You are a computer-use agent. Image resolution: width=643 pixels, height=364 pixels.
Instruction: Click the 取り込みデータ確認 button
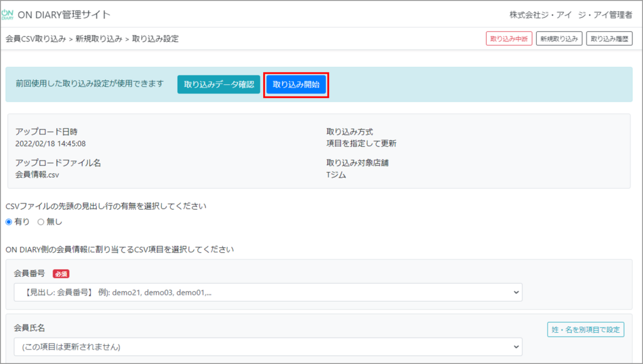tap(219, 85)
